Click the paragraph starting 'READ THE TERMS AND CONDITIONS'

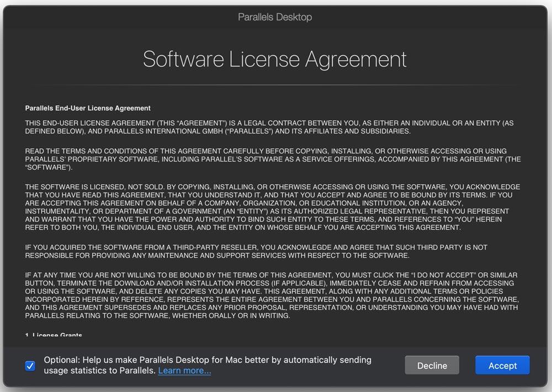(273, 159)
